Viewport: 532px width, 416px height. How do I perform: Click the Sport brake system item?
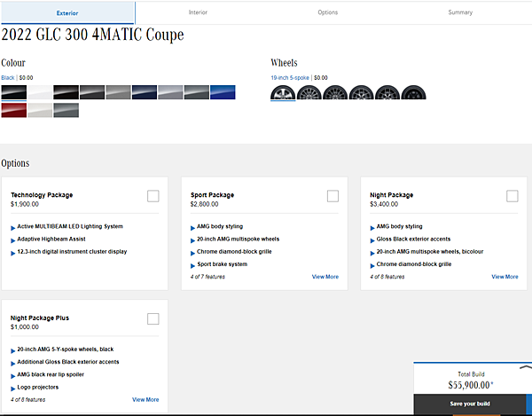(223, 264)
